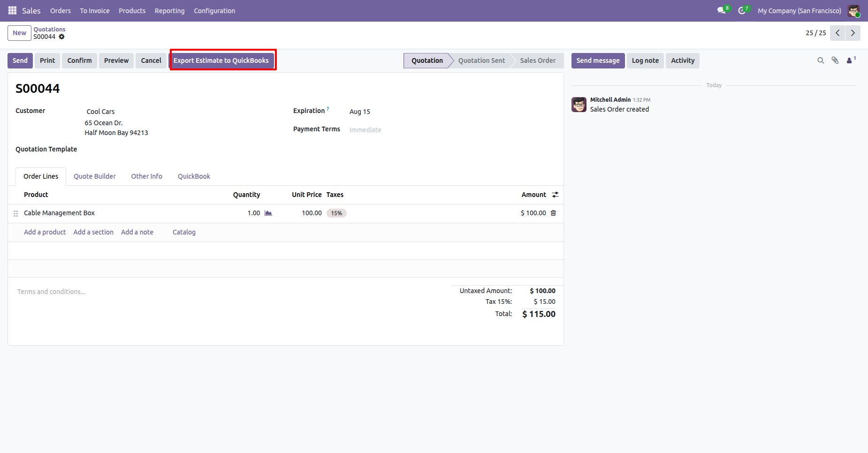Open the Orders menu

61,10
